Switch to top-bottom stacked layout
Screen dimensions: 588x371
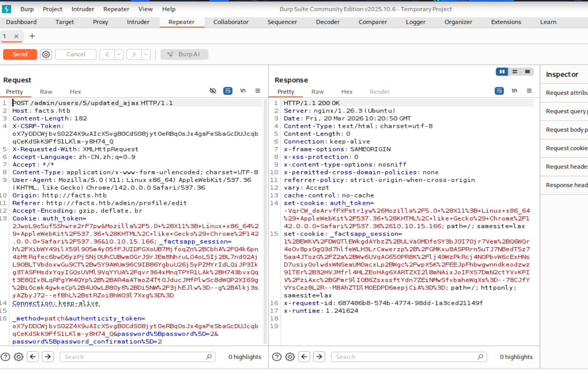point(515,72)
